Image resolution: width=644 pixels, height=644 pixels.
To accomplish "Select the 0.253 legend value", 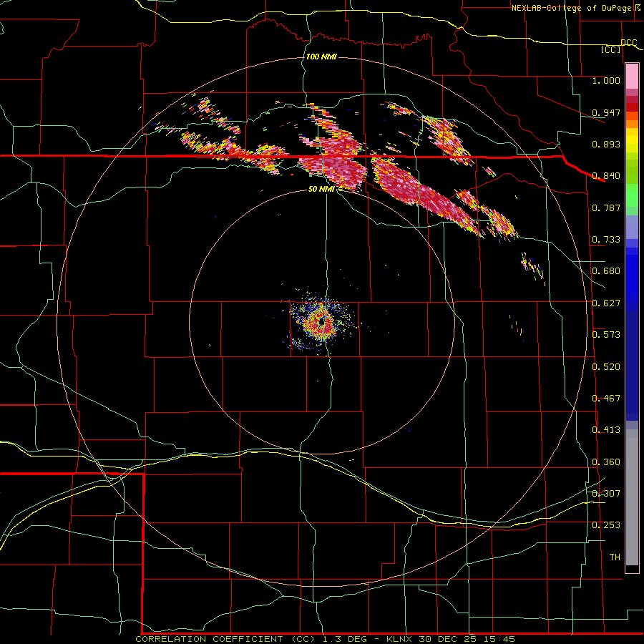I will pyautogui.click(x=606, y=525).
